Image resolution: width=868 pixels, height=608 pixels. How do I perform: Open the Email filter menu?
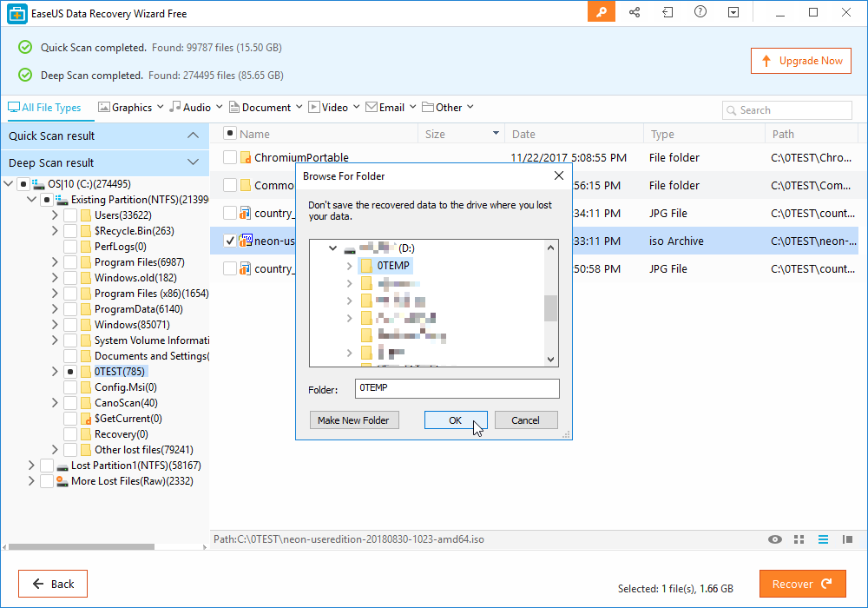click(391, 108)
